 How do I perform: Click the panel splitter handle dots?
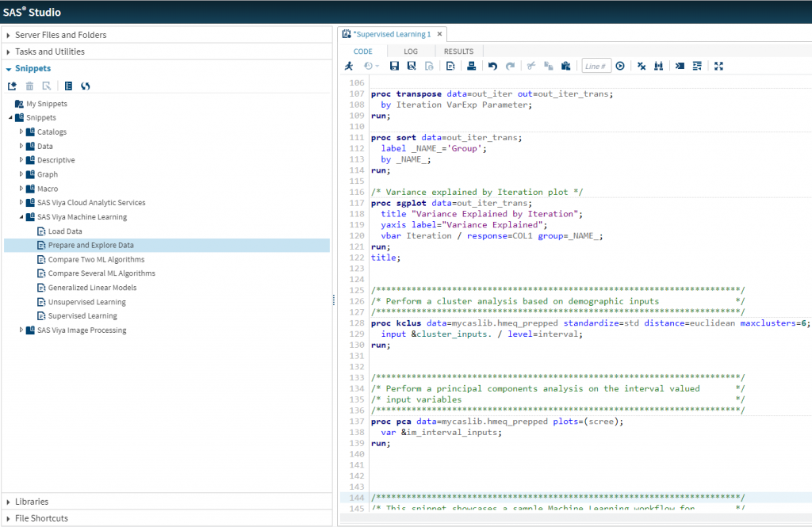(x=334, y=300)
